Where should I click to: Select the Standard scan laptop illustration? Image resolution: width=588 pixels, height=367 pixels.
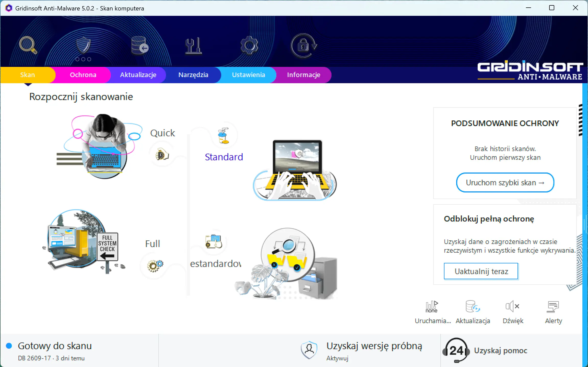pos(295,170)
